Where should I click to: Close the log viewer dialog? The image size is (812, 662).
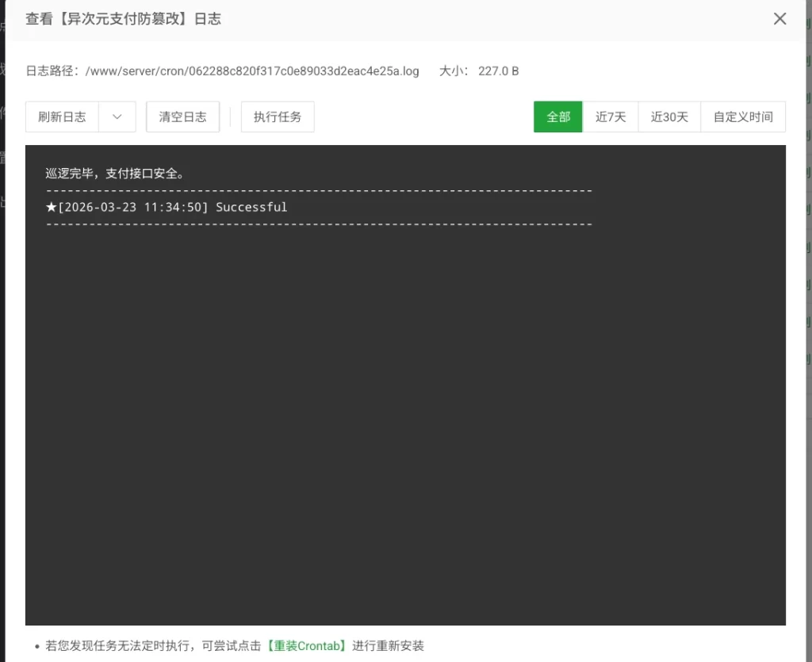tap(779, 19)
